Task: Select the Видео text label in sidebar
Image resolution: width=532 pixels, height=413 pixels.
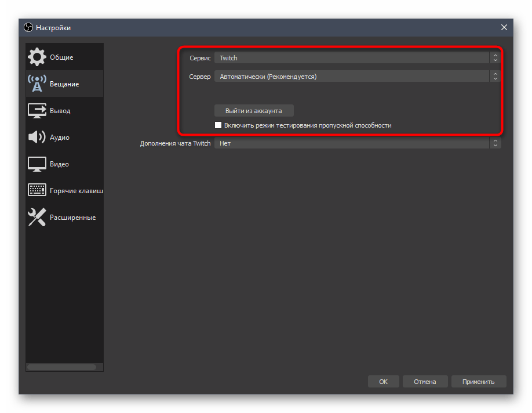Action: (x=59, y=164)
